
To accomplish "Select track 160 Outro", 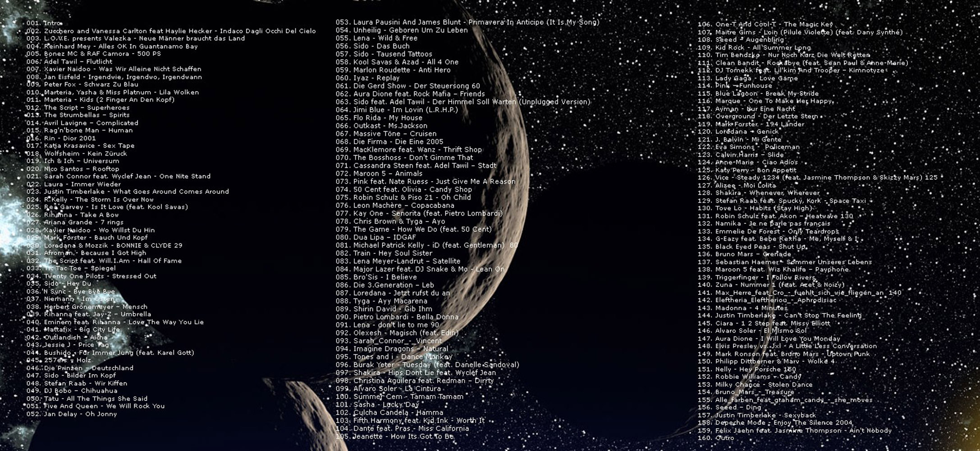I will coord(716,438).
